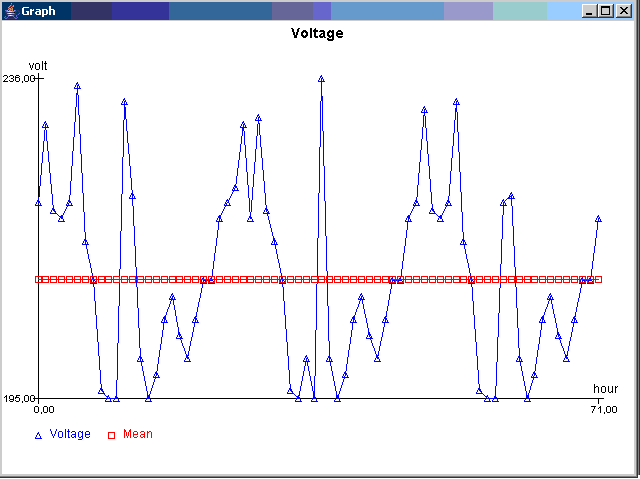Click the 236,00 y-axis maximum label
Viewport: 640px width, 479px height.
point(19,78)
